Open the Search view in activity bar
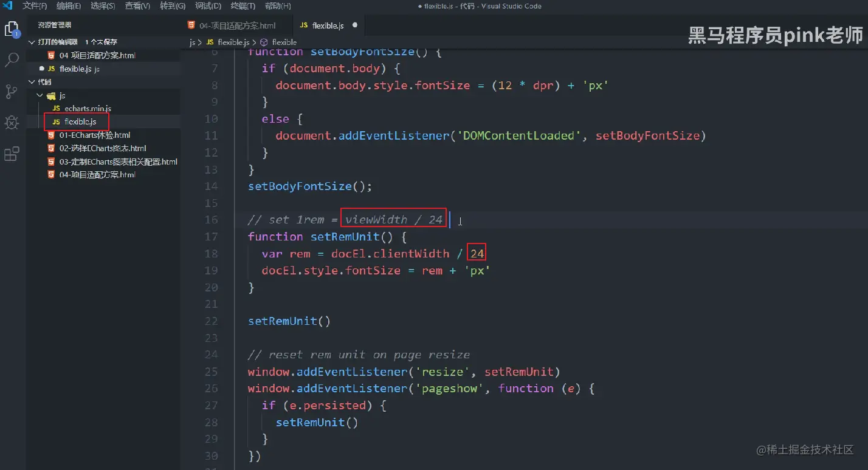868x470 pixels. point(12,60)
